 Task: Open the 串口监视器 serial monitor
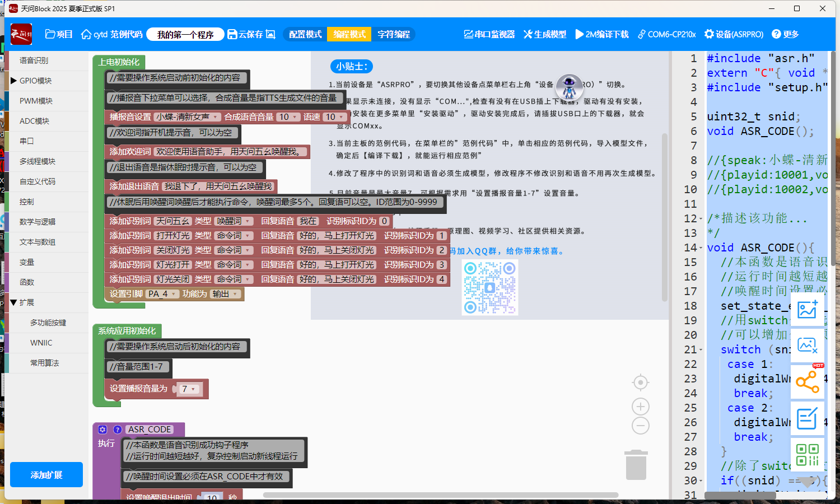pyautogui.click(x=489, y=34)
